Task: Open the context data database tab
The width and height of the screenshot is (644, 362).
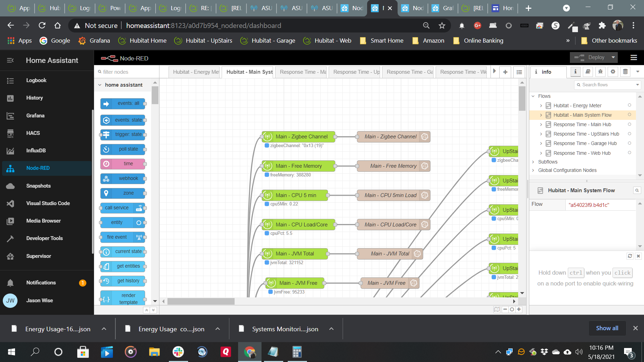Action: click(625, 72)
